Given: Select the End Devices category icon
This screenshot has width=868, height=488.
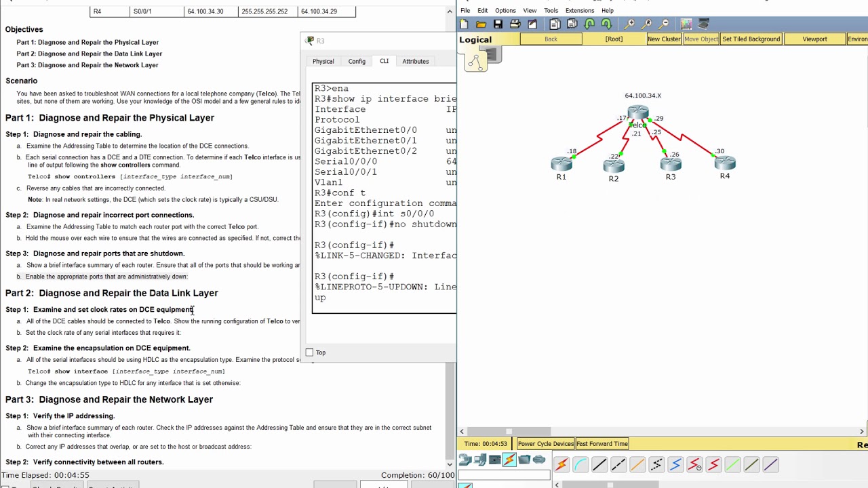Looking at the screenshot, I should (480, 460).
